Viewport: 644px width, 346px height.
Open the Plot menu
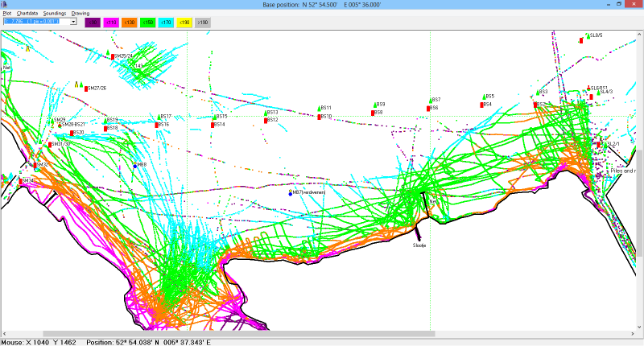click(7, 14)
